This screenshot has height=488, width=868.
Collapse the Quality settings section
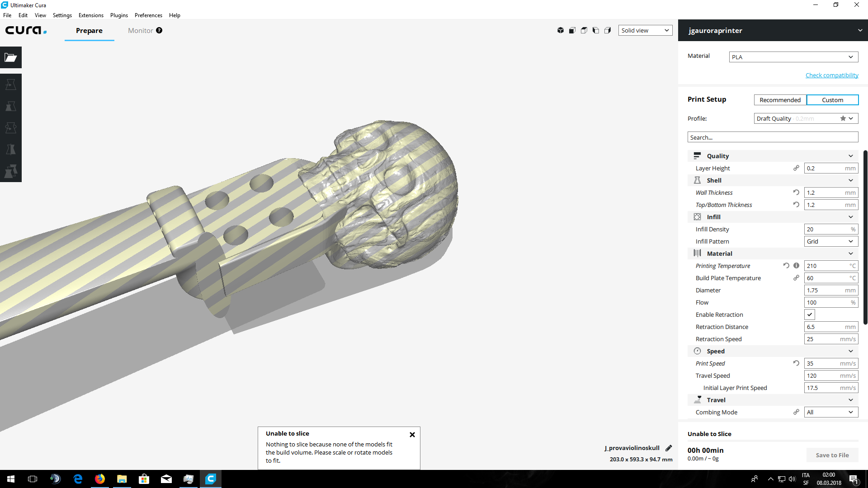pyautogui.click(x=773, y=156)
